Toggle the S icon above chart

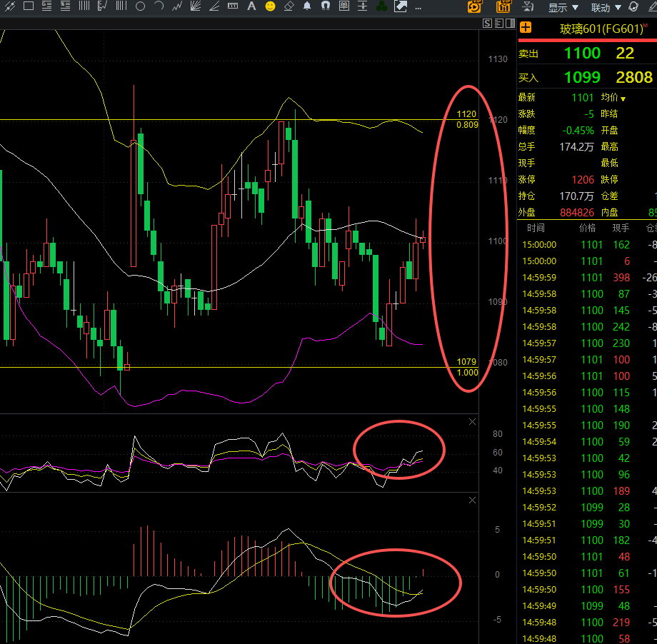point(487,23)
